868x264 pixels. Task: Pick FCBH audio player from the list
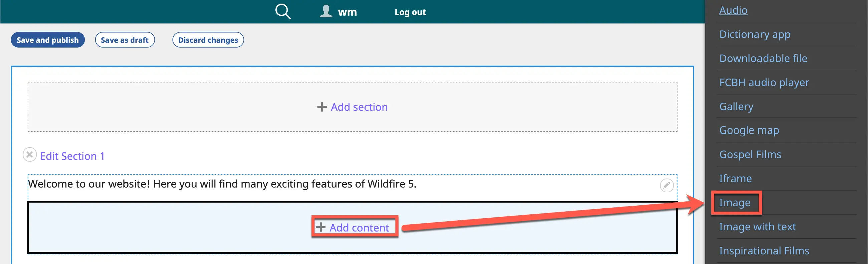pyautogui.click(x=764, y=82)
